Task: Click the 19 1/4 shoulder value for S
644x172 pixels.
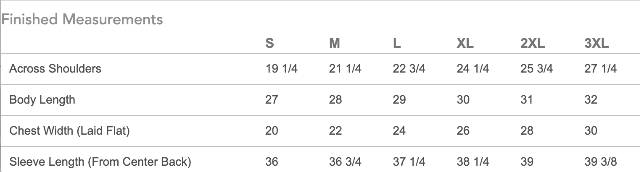Action: (282, 69)
